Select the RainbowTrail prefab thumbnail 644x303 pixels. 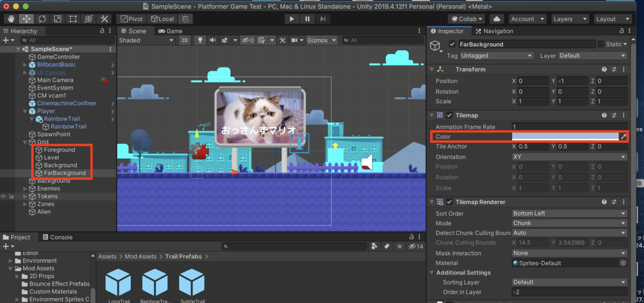pyautogui.click(x=155, y=283)
